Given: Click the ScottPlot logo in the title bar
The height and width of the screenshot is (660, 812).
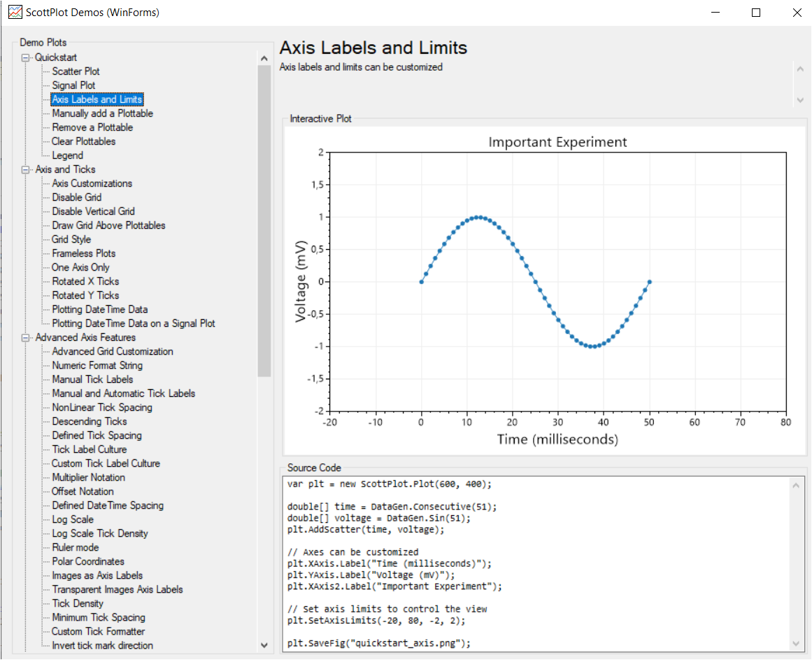Looking at the screenshot, I should [x=15, y=12].
